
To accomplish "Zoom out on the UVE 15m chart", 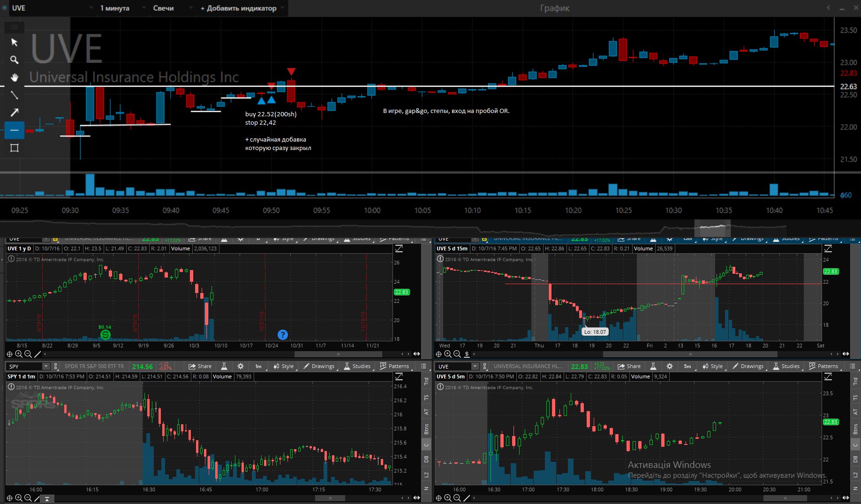I will (457, 354).
